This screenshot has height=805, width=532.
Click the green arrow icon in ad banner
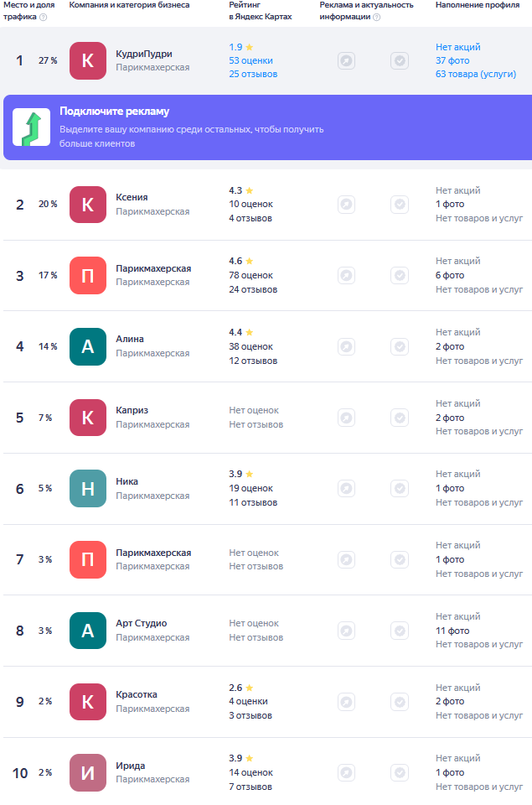click(x=31, y=127)
